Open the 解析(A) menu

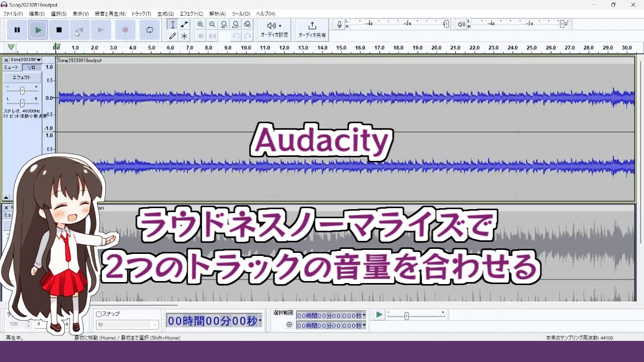pyautogui.click(x=217, y=14)
